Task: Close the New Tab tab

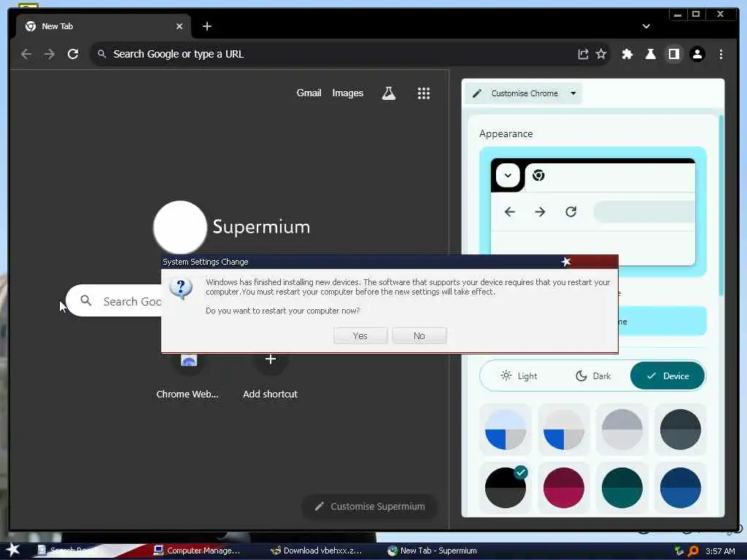Action: (179, 26)
